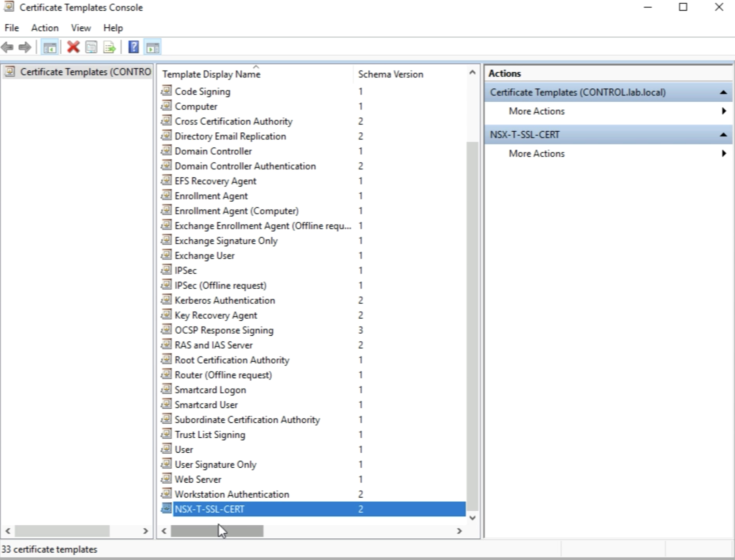Sort by Template Display Name column header

[211, 74]
